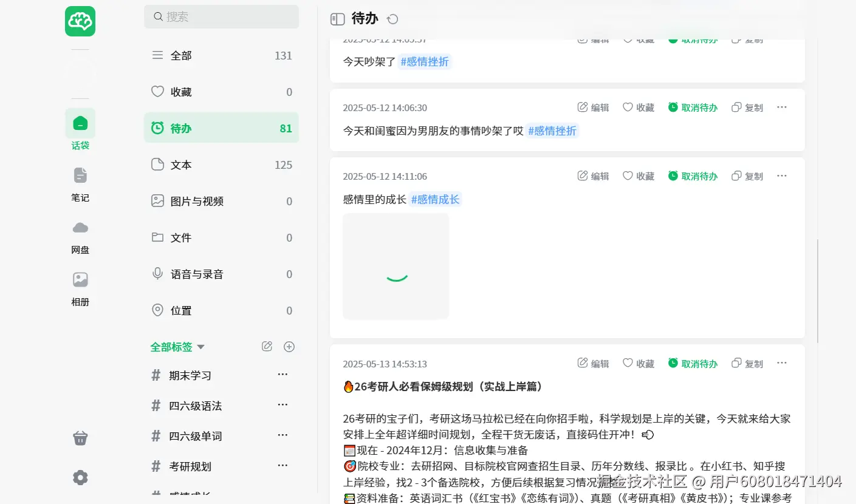Click 复制 on the 05-13 14:53:13 note
This screenshot has width=856, height=504.
(747, 364)
